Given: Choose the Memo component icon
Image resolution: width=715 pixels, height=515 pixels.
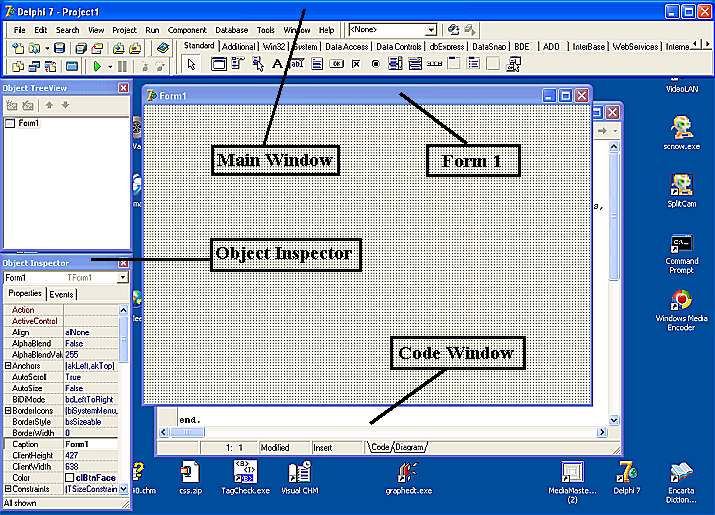Looking at the screenshot, I should (316, 65).
